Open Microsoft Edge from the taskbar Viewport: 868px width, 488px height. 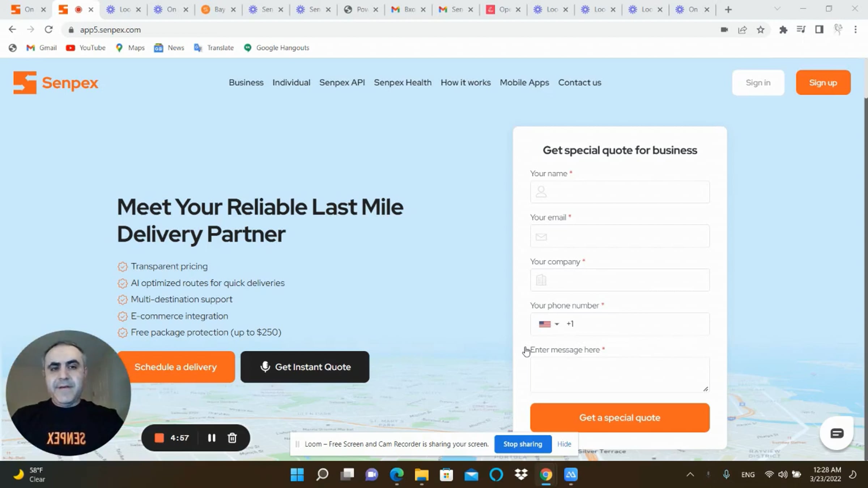pos(397,475)
